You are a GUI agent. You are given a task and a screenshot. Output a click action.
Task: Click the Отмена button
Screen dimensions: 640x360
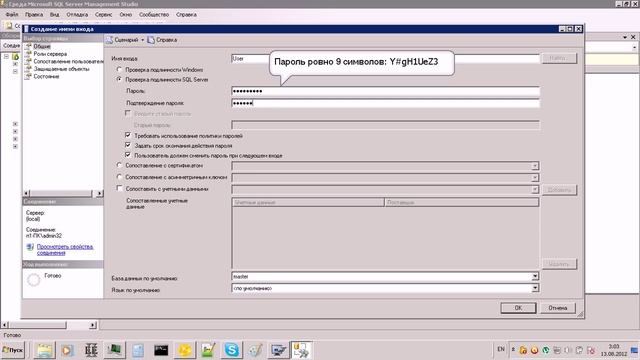(x=558, y=308)
